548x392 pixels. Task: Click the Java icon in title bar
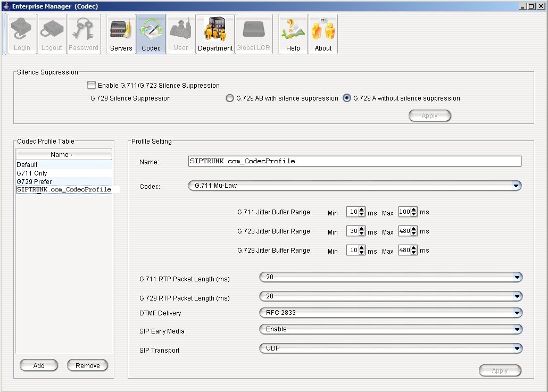6,6
